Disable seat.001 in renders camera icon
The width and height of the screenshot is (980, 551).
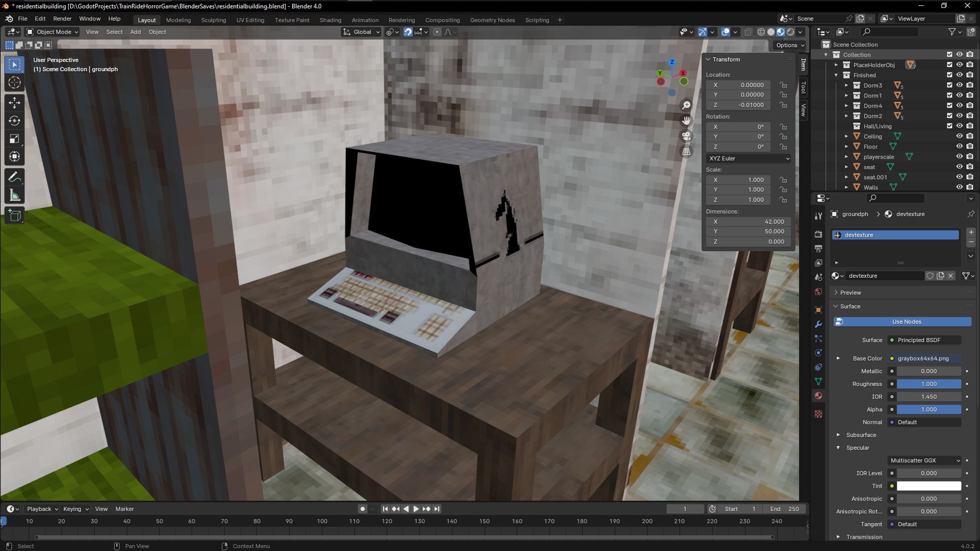point(970,177)
